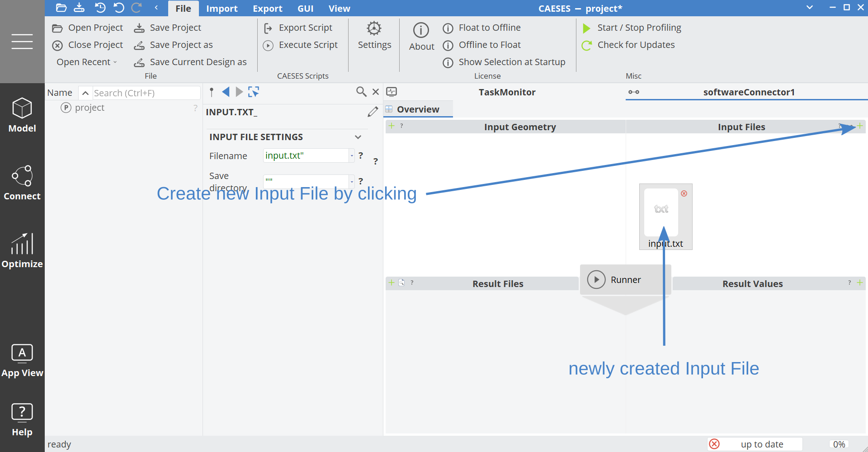Create a new input file with the plus
The image size is (868, 452).
pyautogui.click(x=860, y=126)
